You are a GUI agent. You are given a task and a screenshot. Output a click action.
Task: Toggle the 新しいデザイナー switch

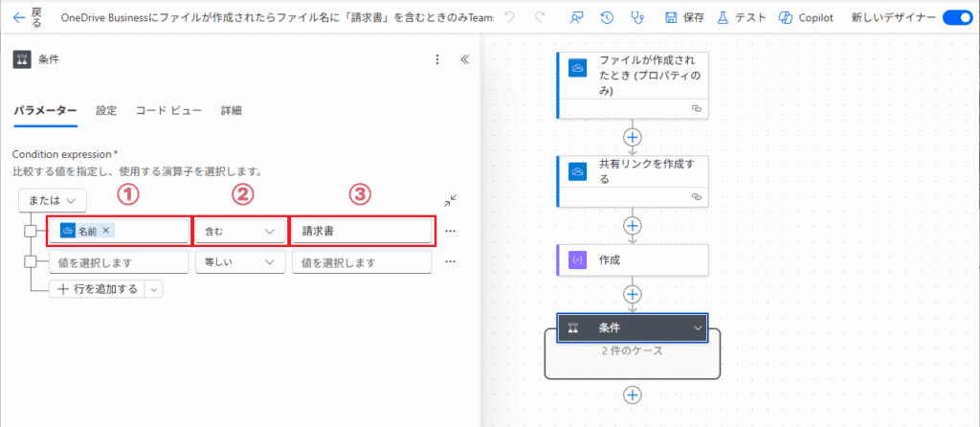956,17
